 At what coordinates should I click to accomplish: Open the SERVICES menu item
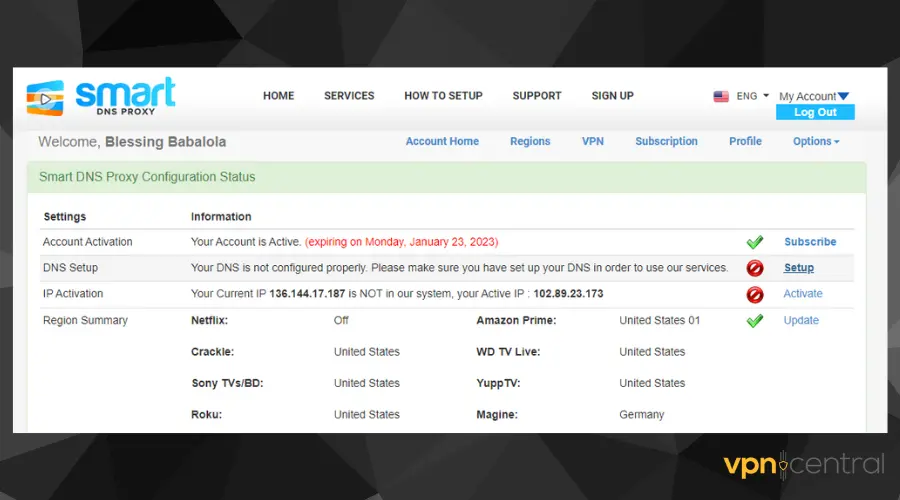[349, 96]
